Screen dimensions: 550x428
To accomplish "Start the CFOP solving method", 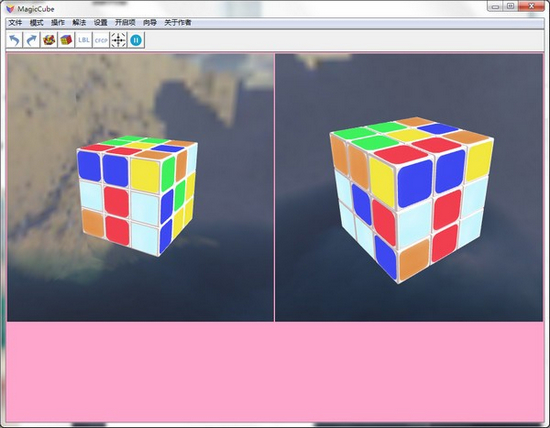I will point(101,40).
